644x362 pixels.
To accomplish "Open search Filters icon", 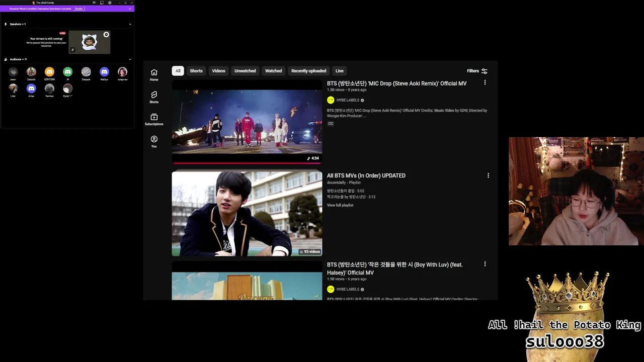I will pos(485,71).
